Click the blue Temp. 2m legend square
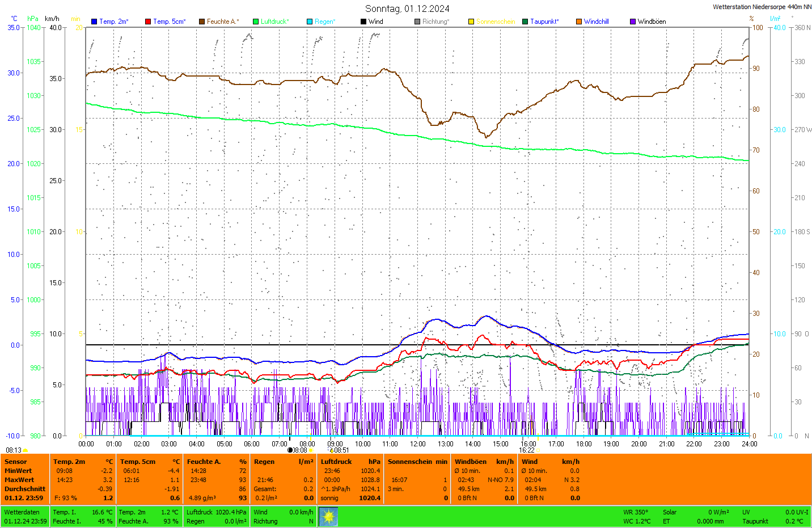This screenshot has height=528, width=812. click(x=94, y=22)
